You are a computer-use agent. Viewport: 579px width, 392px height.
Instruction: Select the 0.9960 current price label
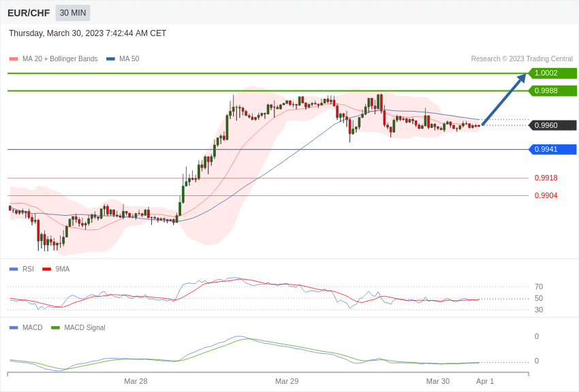552,125
